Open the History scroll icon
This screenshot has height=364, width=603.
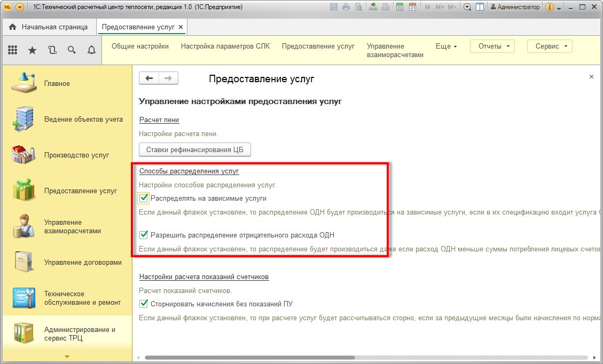tap(52, 50)
